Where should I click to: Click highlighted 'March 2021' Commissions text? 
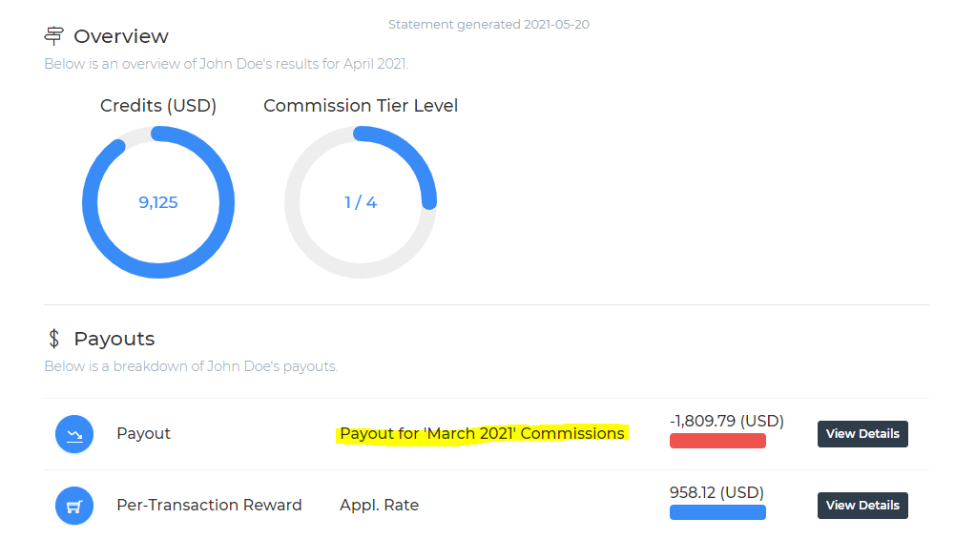coord(483,434)
